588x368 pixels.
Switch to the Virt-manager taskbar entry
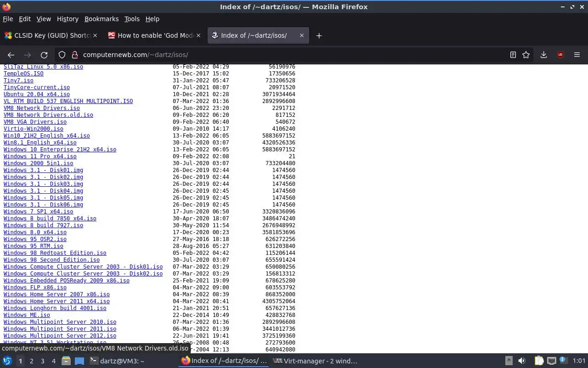(315, 361)
